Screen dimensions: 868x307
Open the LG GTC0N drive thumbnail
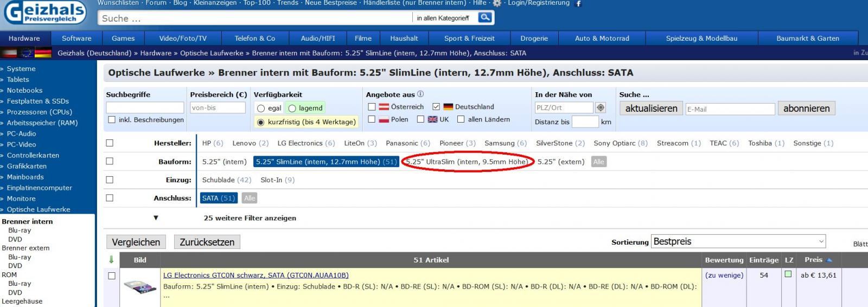click(140, 286)
